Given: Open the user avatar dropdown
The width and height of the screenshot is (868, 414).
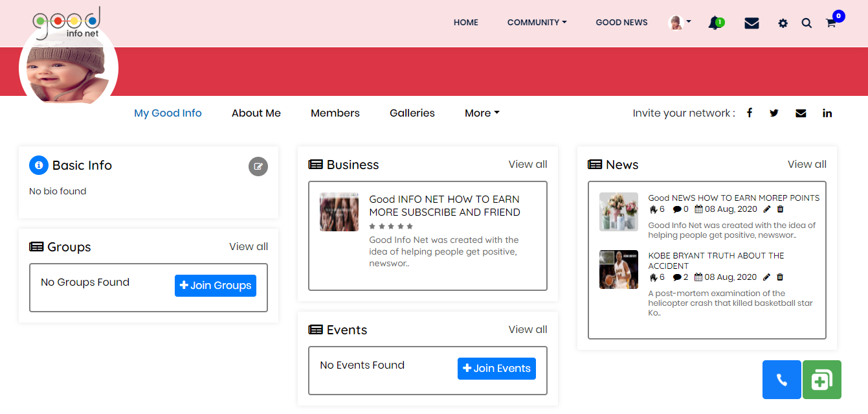Looking at the screenshot, I should tap(680, 23).
